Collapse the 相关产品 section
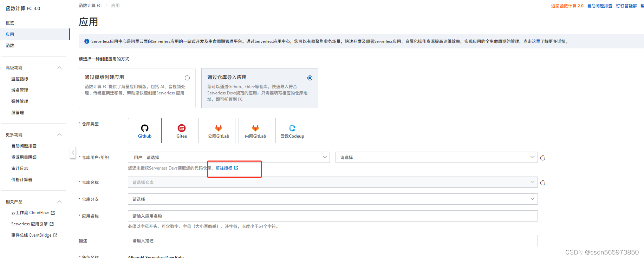644x258 pixels. pos(59,202)
